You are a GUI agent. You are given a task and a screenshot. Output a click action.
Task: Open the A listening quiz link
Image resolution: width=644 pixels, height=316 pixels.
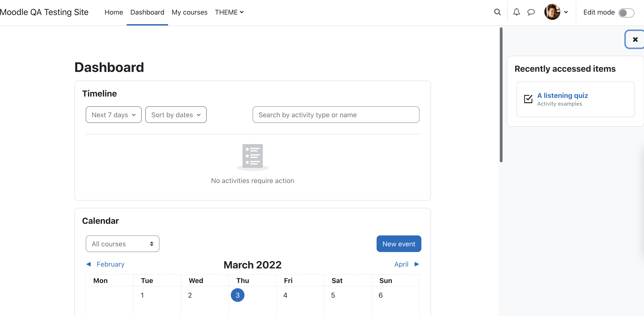coord(562,95)
